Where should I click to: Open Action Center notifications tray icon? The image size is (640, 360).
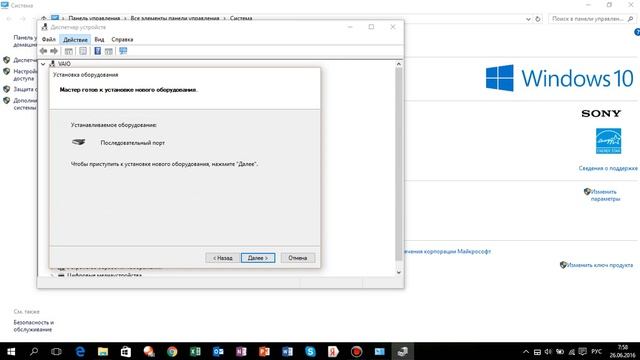pyautogui.click(x=582, y=352)
